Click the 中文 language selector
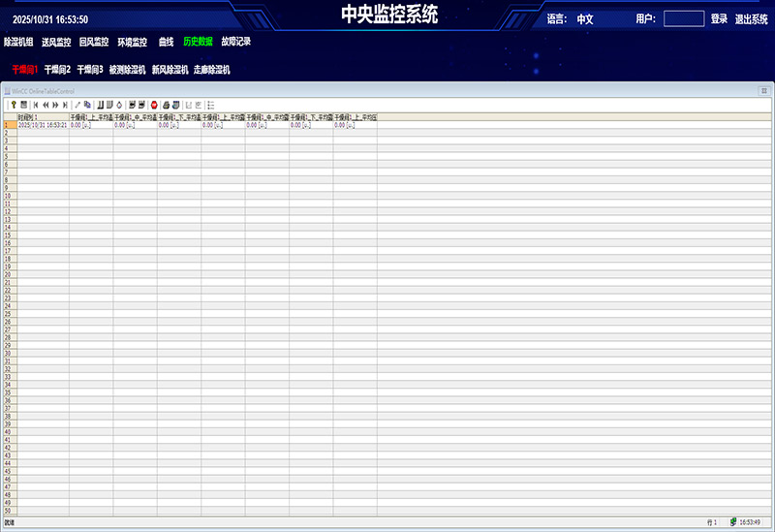The height and width of the screenshot is (532, 775). click(x=585, y=18)
